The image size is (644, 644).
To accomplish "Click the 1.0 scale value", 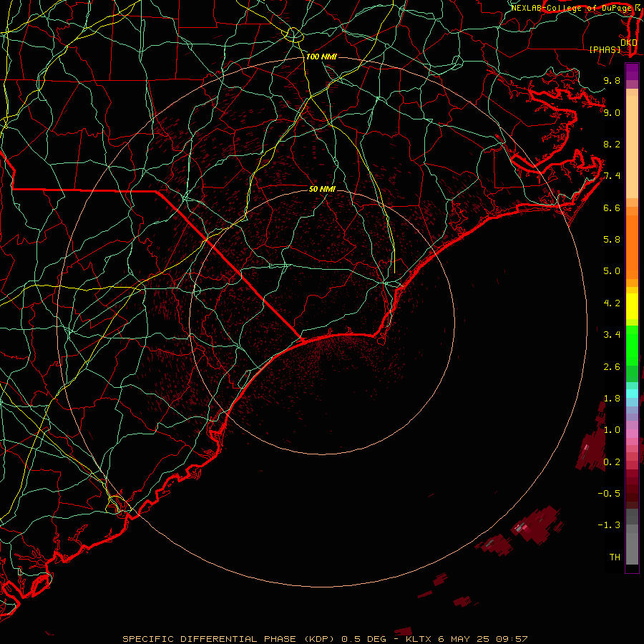I will point(612,430).
